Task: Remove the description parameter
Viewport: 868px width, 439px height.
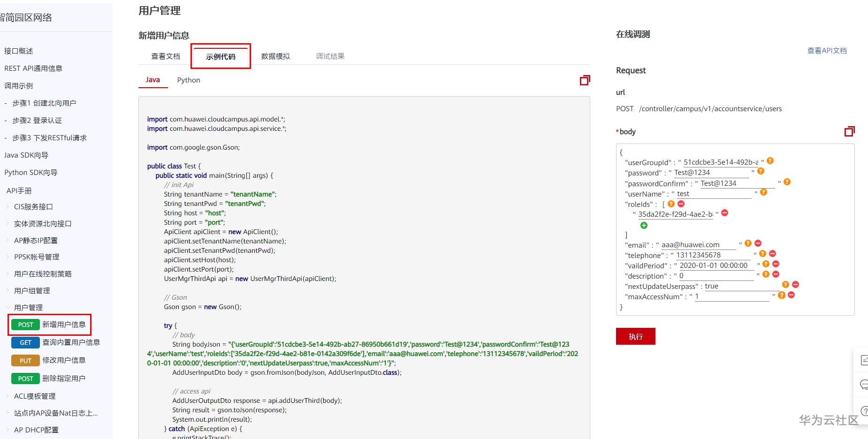Action: [x=776, y=274]
